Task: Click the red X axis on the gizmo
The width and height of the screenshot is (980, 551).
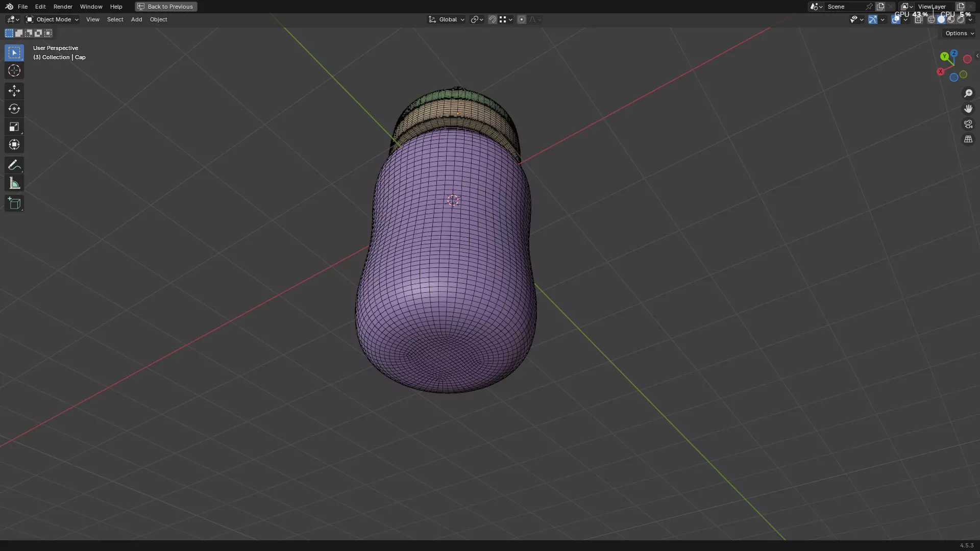Action: tap(940, 72)
